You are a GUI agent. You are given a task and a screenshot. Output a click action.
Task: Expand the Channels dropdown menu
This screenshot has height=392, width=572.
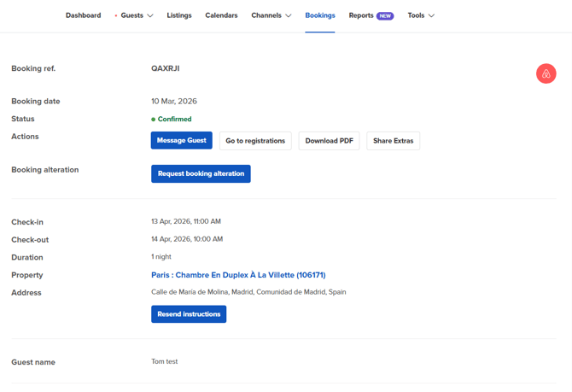click(x=271, y=15)
